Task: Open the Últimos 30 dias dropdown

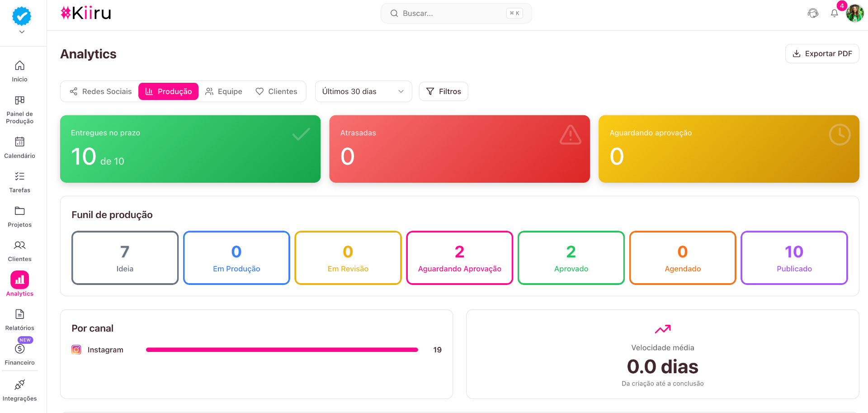Action: tap(363, 91)
